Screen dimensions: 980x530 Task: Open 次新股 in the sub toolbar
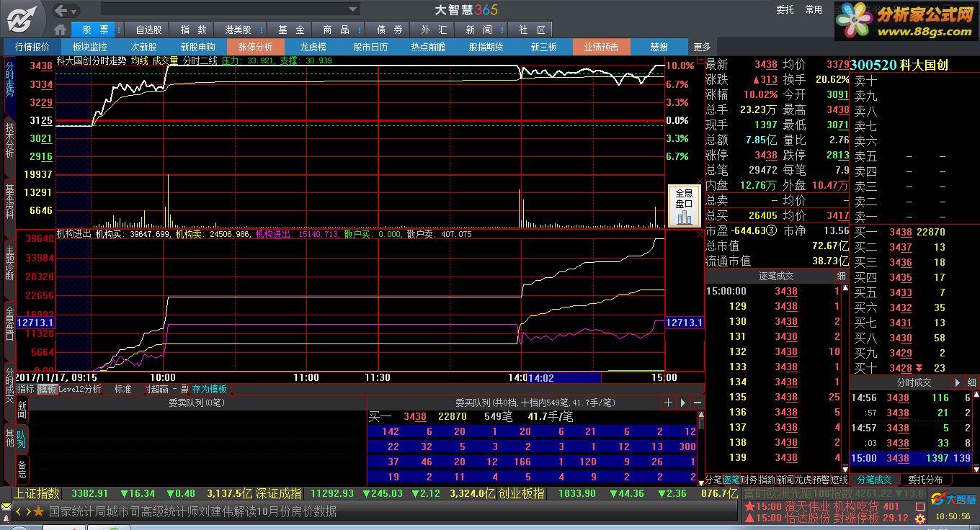[x=143, y=47]
